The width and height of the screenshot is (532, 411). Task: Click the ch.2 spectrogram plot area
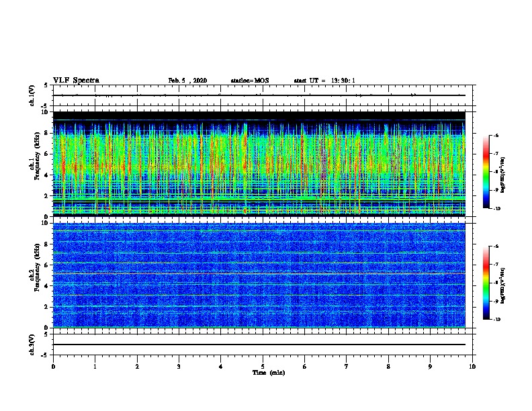pyautogui.click(x=259, y=275)
